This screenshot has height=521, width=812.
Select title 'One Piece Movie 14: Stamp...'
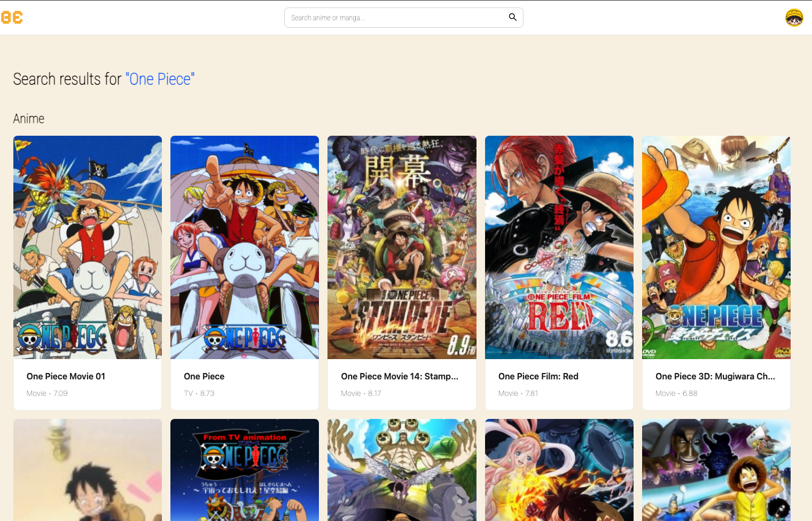400,376
